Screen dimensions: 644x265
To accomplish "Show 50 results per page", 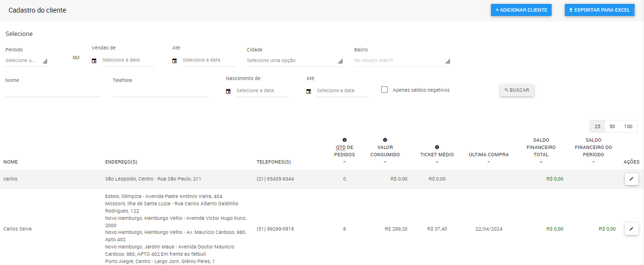I will click(612, 127).
